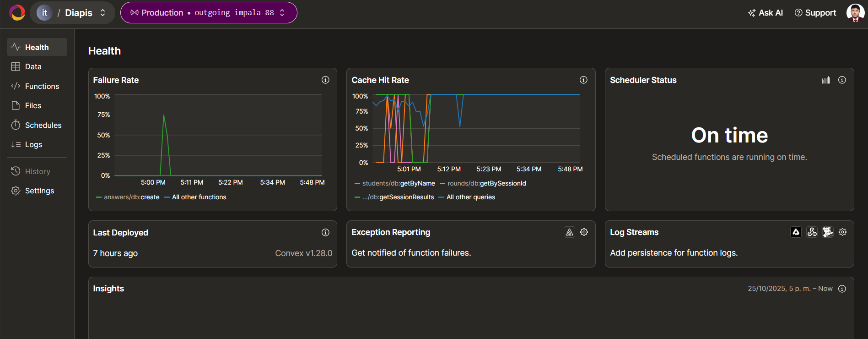Click the Axiom log stream icon
Viewport: 868px width, 339px height.
[x=796, y=232]
